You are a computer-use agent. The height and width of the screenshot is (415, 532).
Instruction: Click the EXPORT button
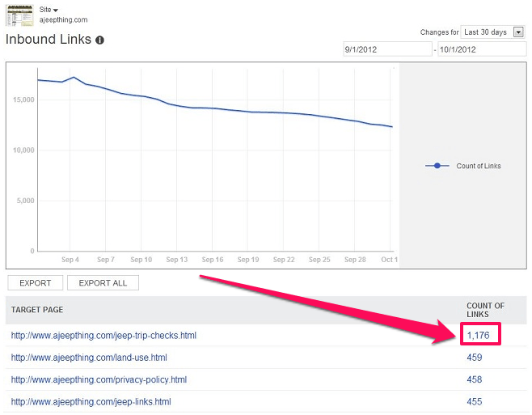click(35, 283)
